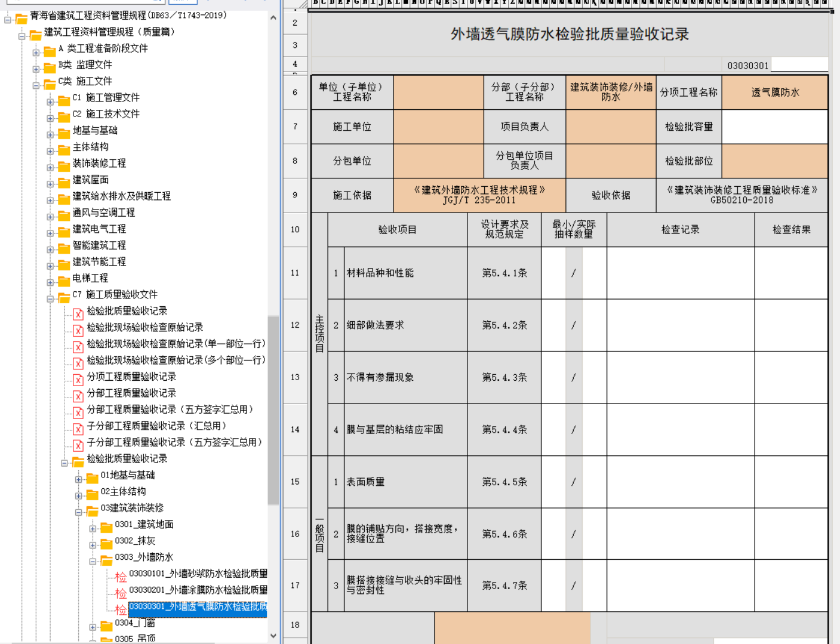Click the 检验批容量 input cell
Screen dimensions: 840x644
coord(774,127)
